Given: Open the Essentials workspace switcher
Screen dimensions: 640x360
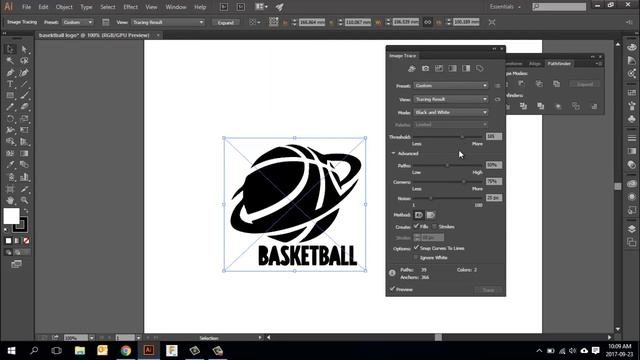Looking at the screenshot, I should pos(505,7).
